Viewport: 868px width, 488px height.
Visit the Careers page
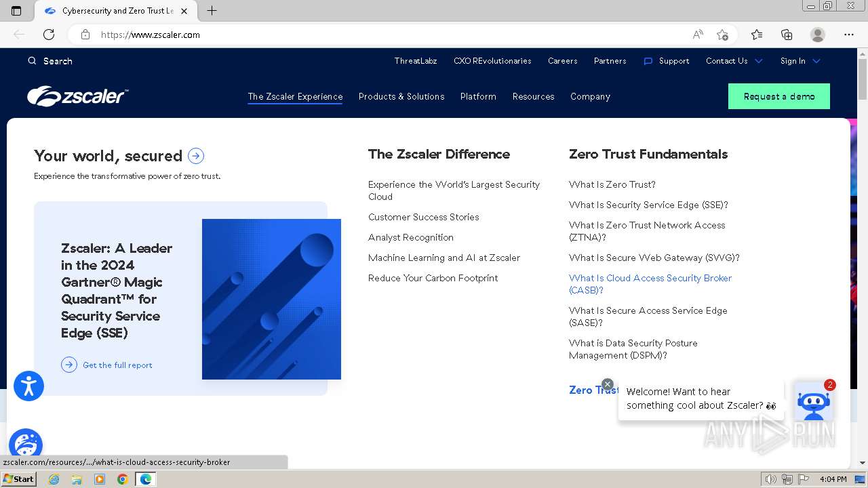coord(563,61)
